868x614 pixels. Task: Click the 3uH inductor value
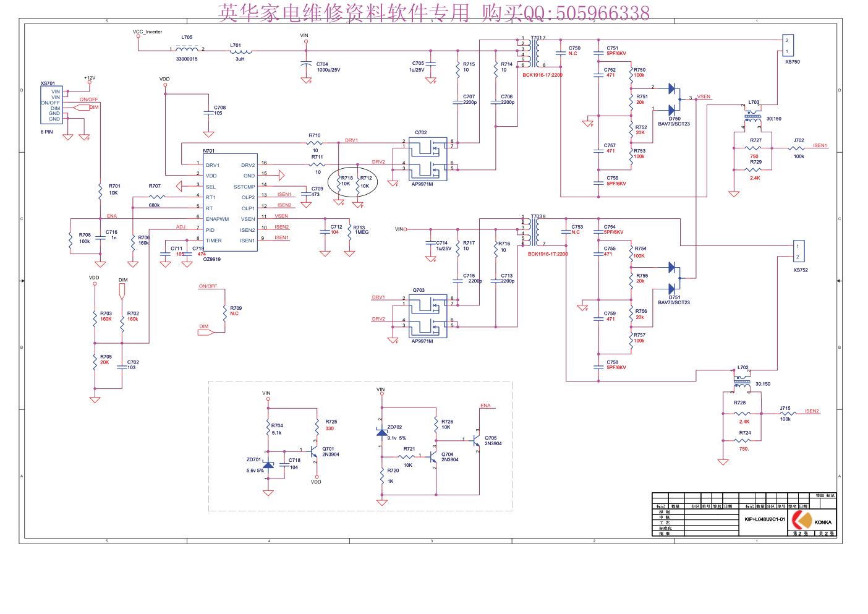coord(240,59)
